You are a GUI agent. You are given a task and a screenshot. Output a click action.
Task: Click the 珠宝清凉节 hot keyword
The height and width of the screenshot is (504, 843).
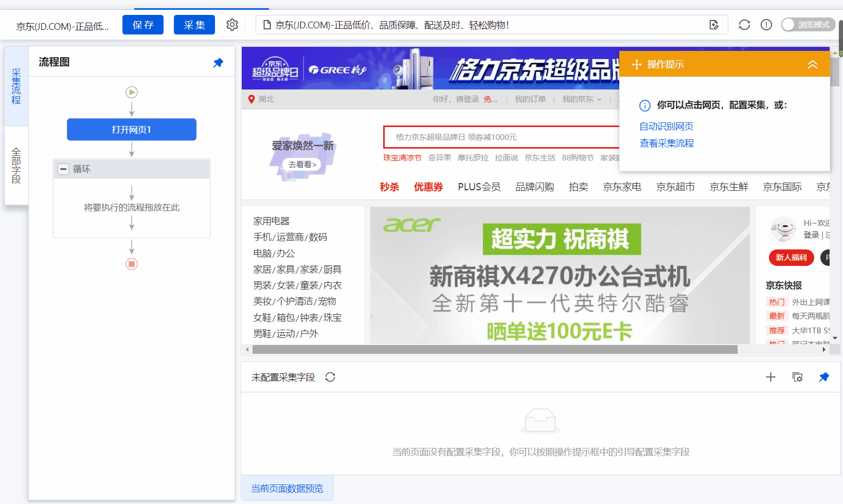pyautogui.click(x=402, y=158)
